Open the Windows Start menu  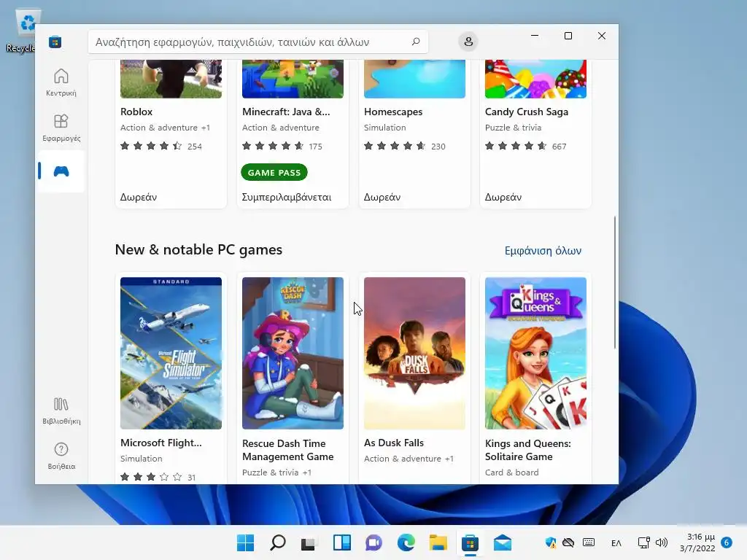pos(246,542)
